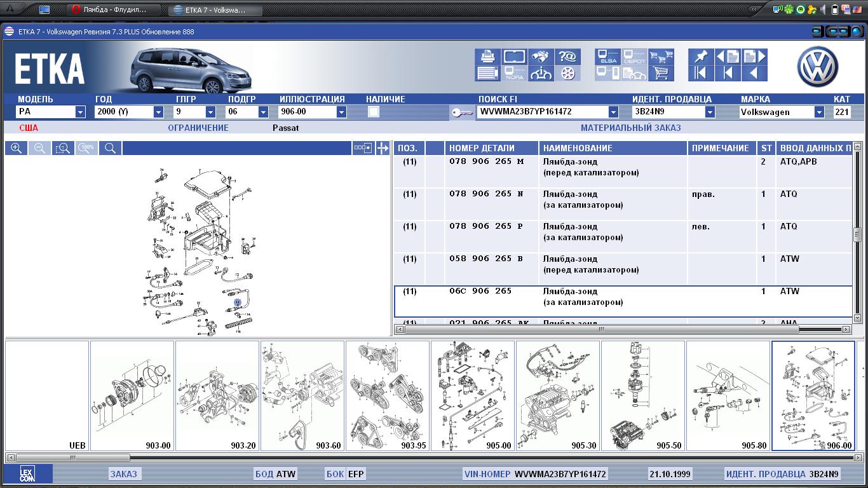Viewport: 868px width, 488px height.
Task: Click the LEX COM logo in status bar
Action: (27, 474)
